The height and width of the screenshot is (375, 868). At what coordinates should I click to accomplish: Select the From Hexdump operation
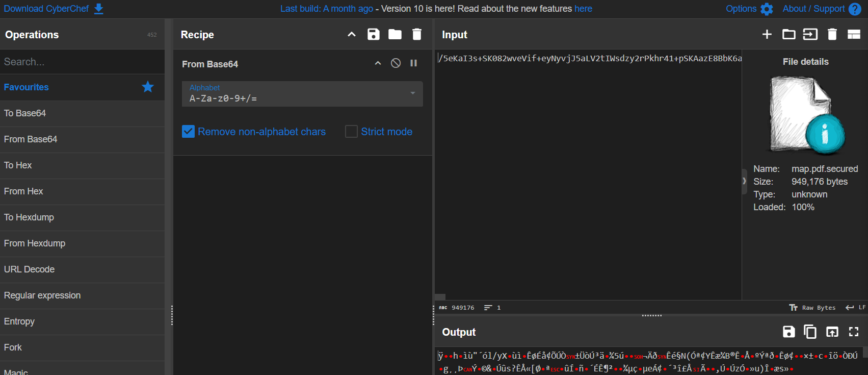(x=82, y=243)
